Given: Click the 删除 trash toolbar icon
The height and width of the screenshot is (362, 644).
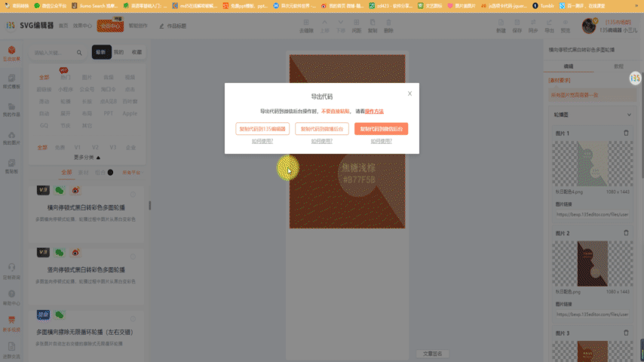Looking at the screenshot, I should click(388, 26).
